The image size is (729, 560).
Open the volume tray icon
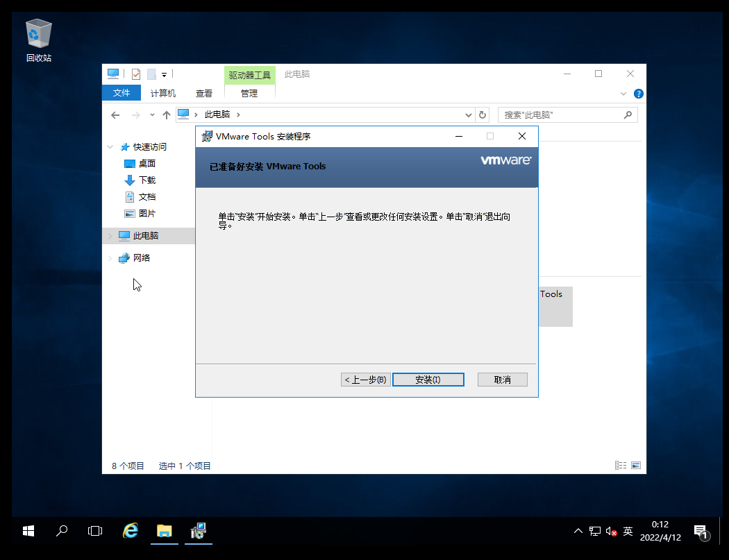click(x=612, y=531)
